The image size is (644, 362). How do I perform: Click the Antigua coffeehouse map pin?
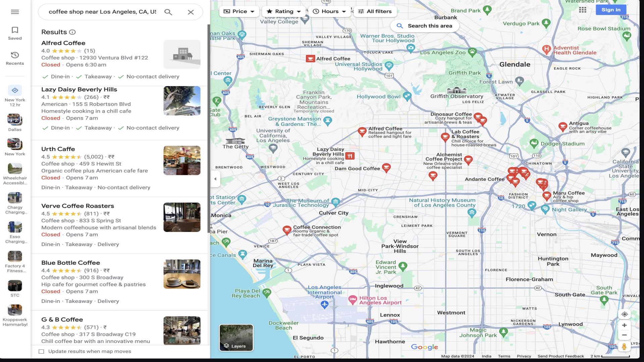pos(563,127)
